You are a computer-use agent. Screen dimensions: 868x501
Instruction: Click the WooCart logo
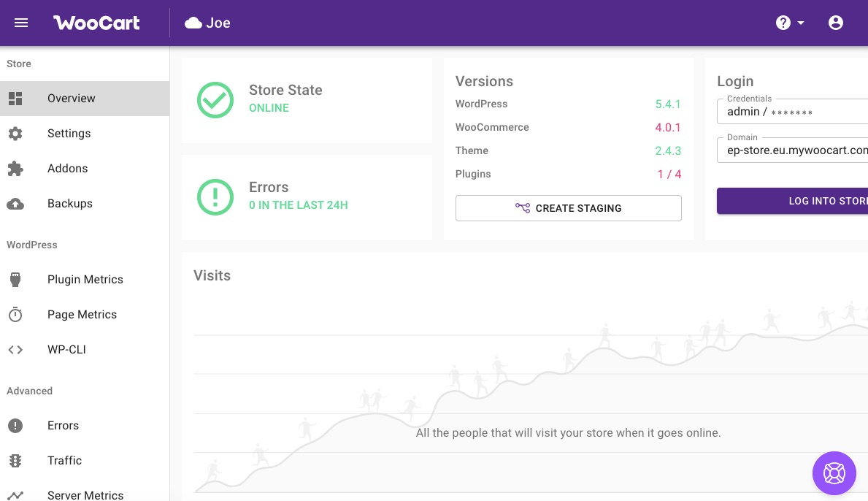coord(96,23)
